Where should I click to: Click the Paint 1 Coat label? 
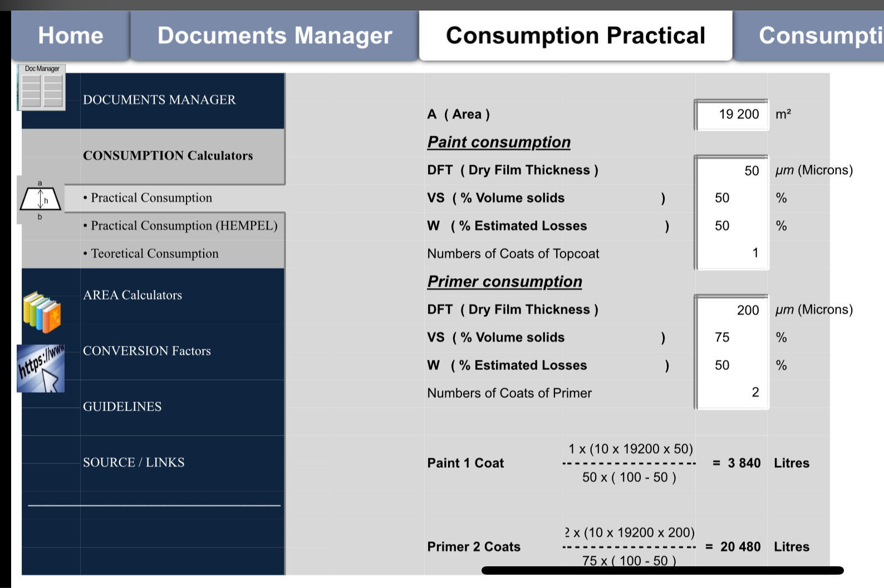(465, 463)
